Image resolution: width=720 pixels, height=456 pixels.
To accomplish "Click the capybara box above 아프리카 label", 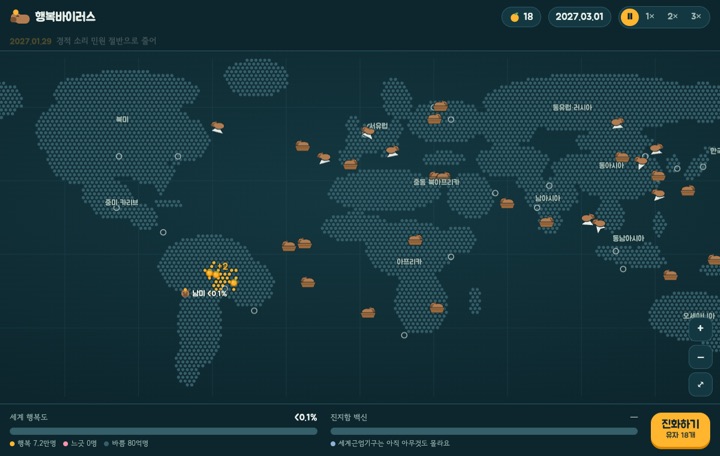I will (x=415, y=240).
